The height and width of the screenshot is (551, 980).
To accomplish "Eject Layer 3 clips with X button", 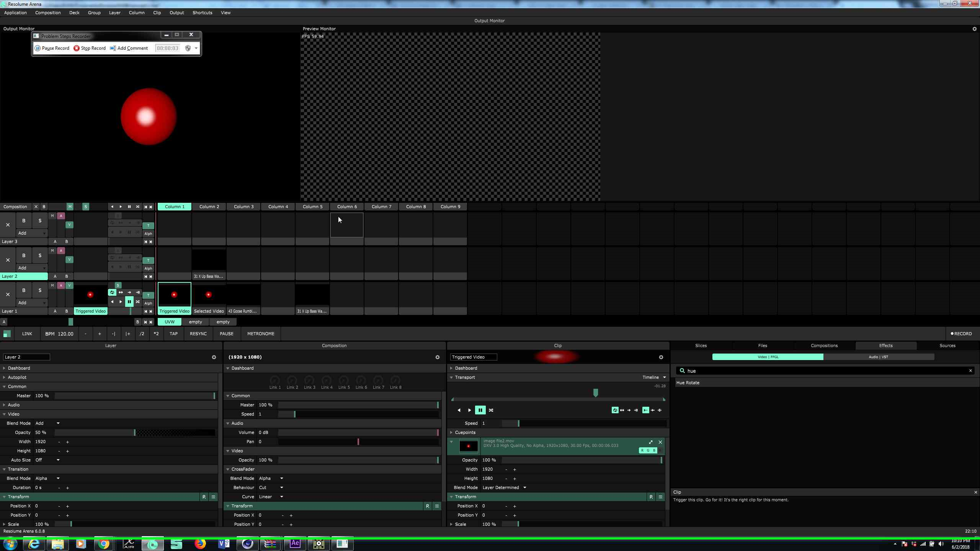I will [8, 225].
